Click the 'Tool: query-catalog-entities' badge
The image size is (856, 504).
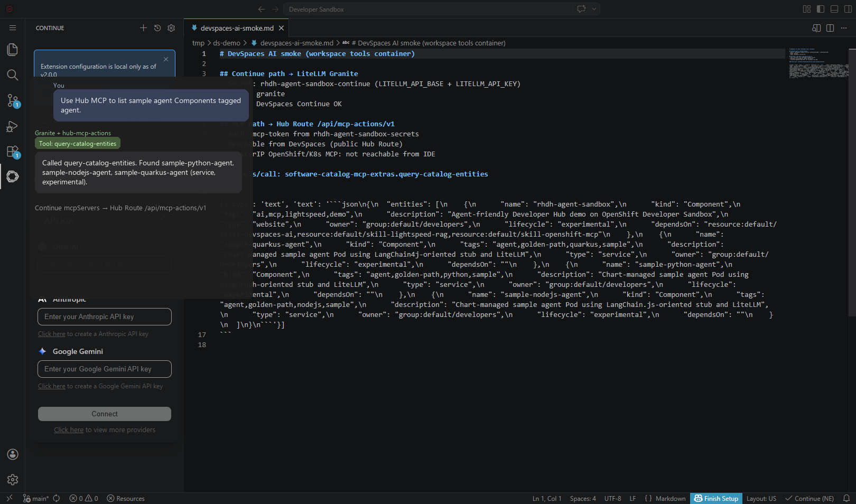[x=78, y=143]
